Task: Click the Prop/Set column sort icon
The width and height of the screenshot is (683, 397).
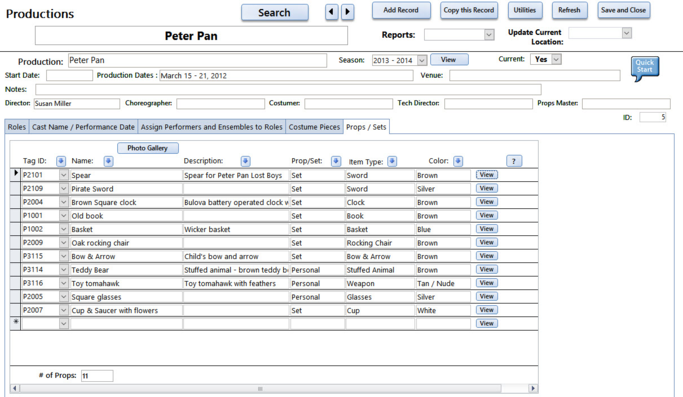Action: coord(336,161)
